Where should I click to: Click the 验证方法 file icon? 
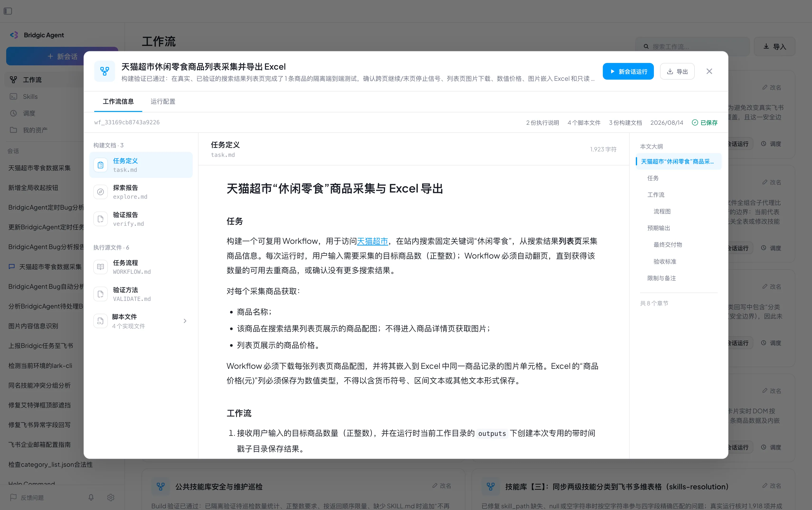coord(100,294)
